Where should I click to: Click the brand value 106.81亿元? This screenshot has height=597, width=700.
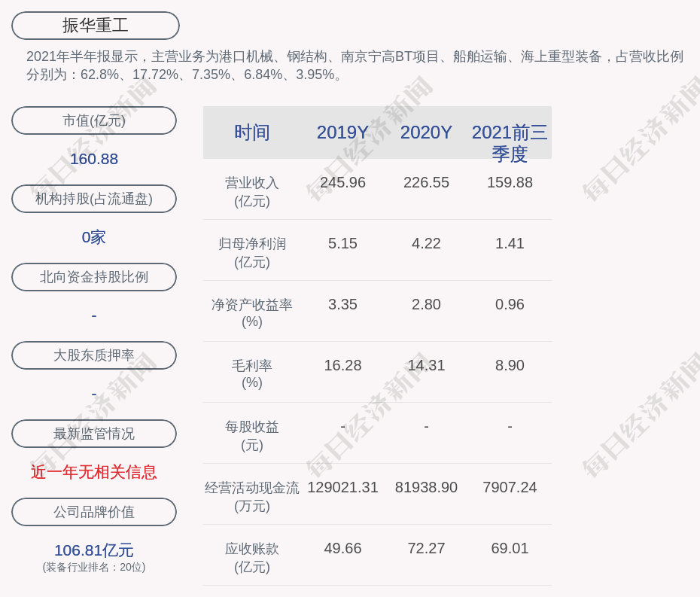pyautogui.click(x=94, y=550)
